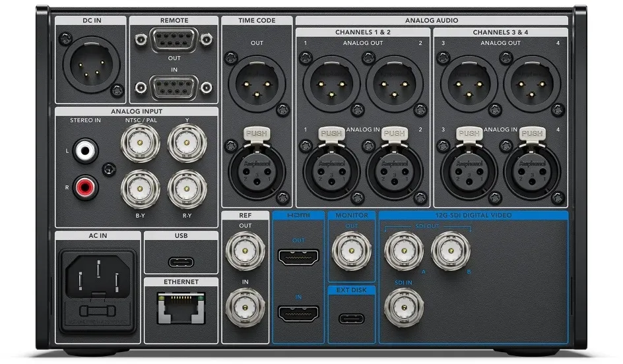Click the red right-channel RCA stereo input jack
The image size is (623, 364).
[x=85, y=187]
